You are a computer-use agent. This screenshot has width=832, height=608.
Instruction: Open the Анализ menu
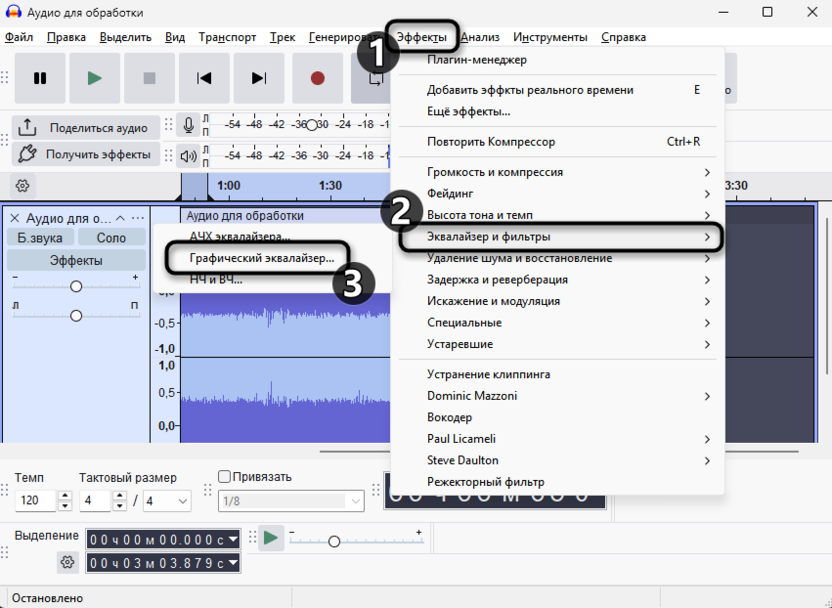click(x=482, y=36)
